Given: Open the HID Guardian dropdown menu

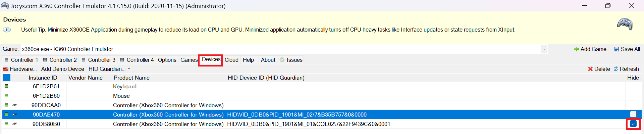Looking at the screenshot, I should [109, 69].
